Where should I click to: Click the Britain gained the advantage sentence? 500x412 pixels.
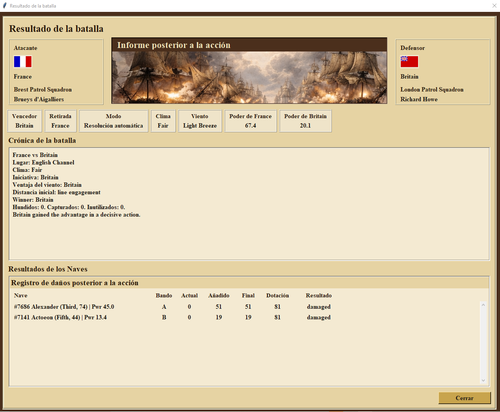[76, 215]
